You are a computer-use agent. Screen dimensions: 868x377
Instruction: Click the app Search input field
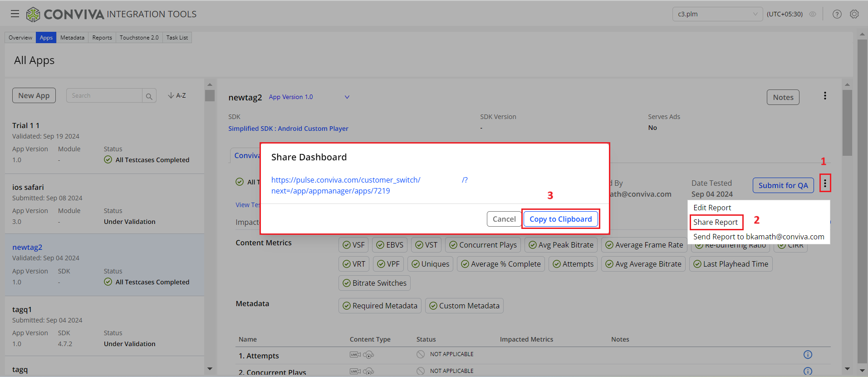[x=104, y=95]
